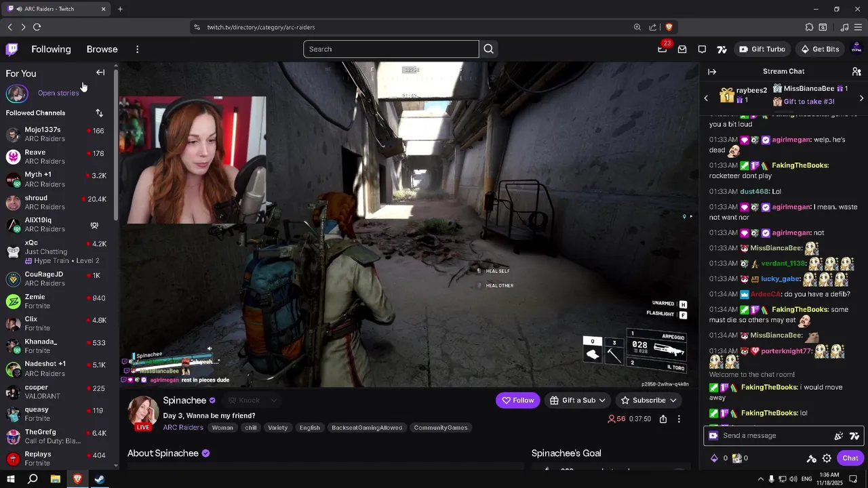Open a new browser tab
The image size is (868, 488).
[120, 9]
